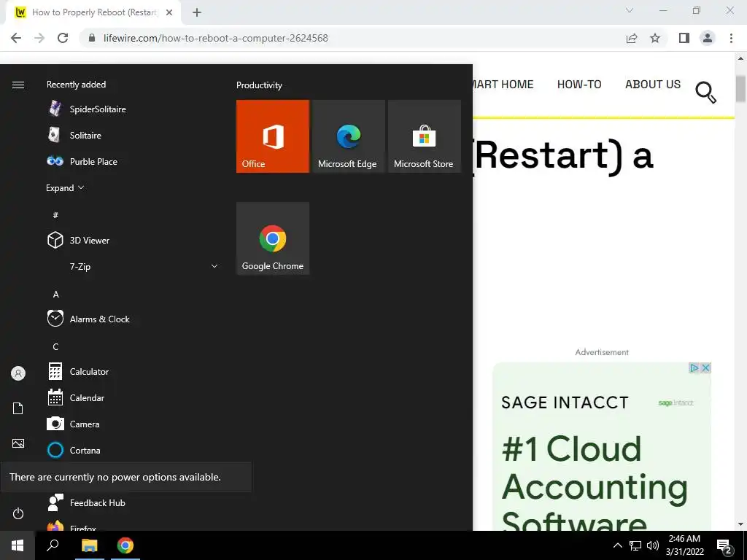Click the Chrome address bar URL
747x560 pixels.
[216, 38]
